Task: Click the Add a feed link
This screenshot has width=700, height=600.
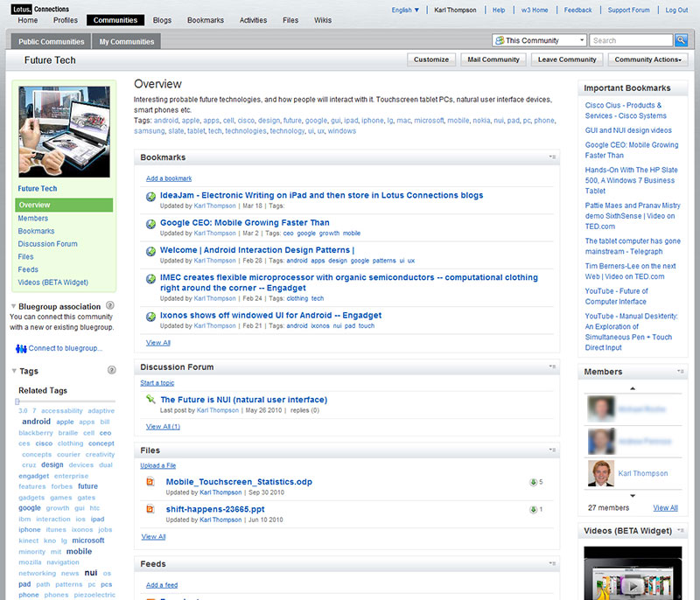Action: click(162, 585)
